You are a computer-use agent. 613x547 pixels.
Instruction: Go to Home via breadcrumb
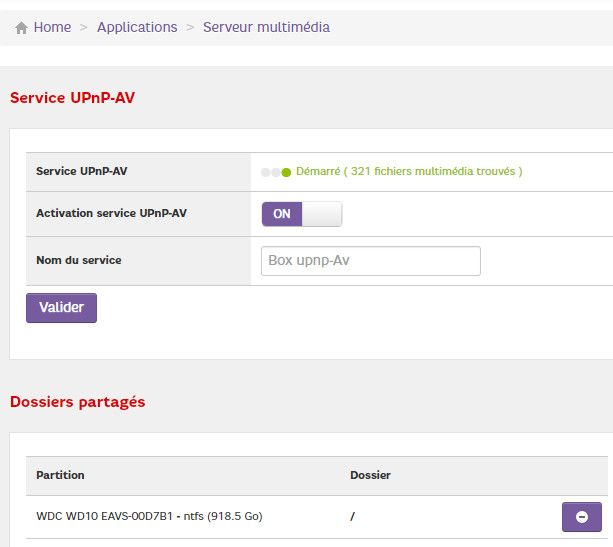click(x=52, y=28)
